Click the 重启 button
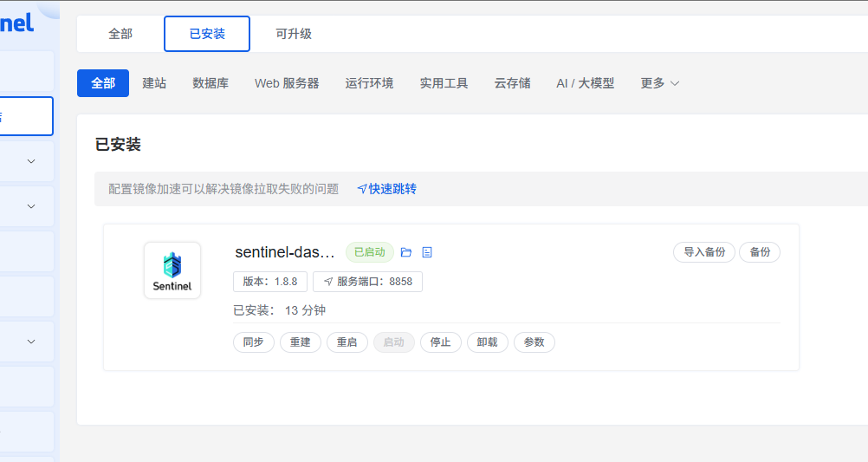 pyautogui.click(x=347, y=342)
